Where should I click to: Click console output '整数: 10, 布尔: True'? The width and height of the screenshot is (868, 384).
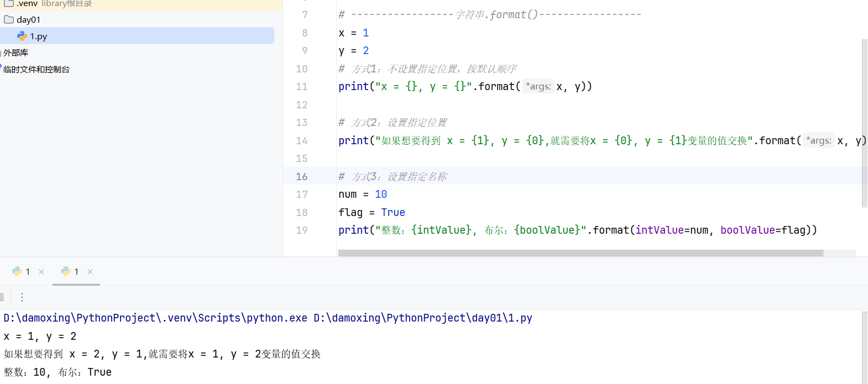coord(57,372)
